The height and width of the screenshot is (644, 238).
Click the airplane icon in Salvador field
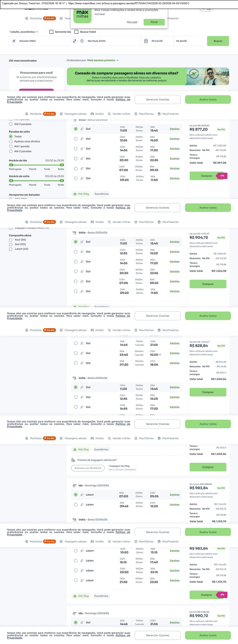click(x=14, y=41)
